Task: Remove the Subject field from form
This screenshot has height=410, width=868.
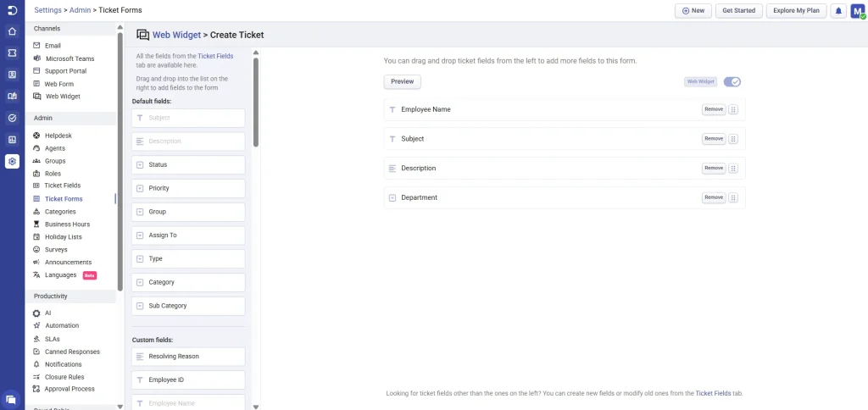Action: tap(714, 139)
